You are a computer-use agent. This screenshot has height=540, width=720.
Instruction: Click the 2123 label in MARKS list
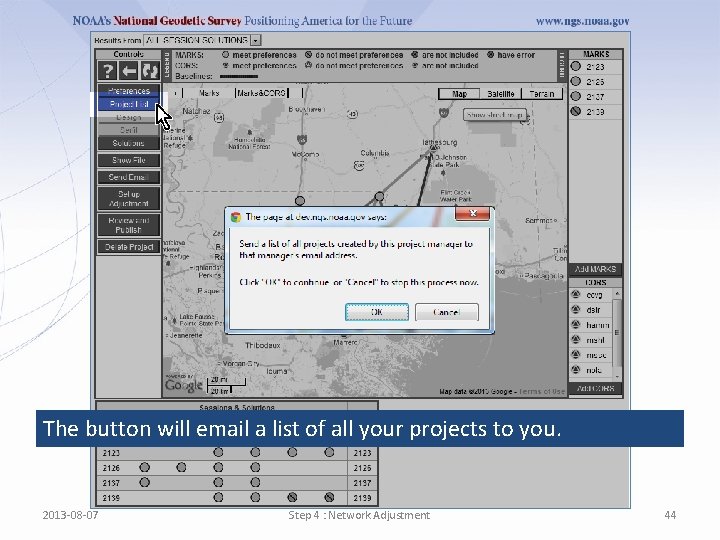pos(595,67)
